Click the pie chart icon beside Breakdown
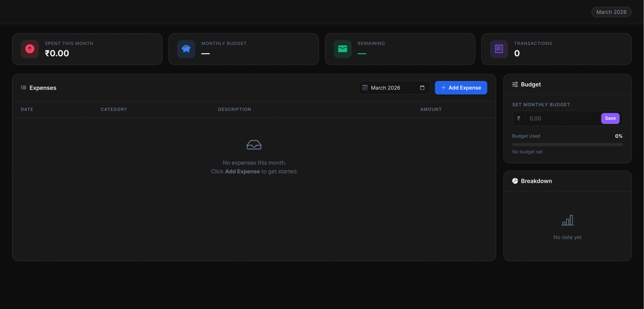Viewport: 644px width, 309px height. point(515,181)
